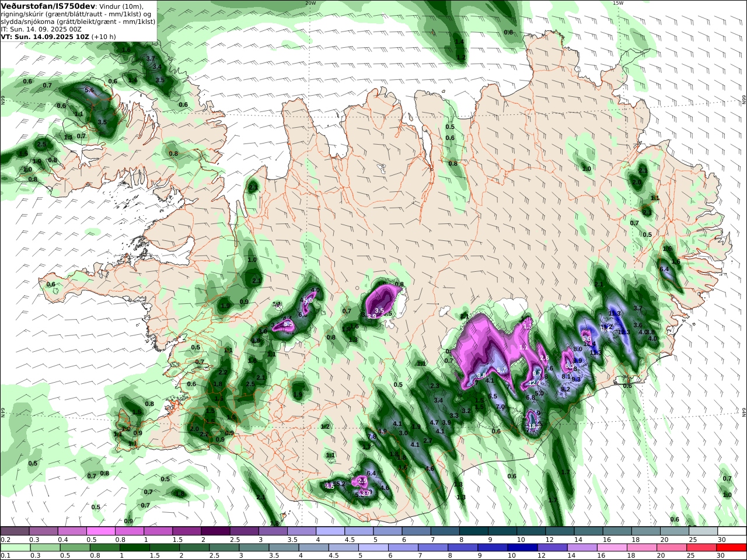Click the '3.6' precipitation value in the east
Screen dimensions: 747x560
point(638,325)
